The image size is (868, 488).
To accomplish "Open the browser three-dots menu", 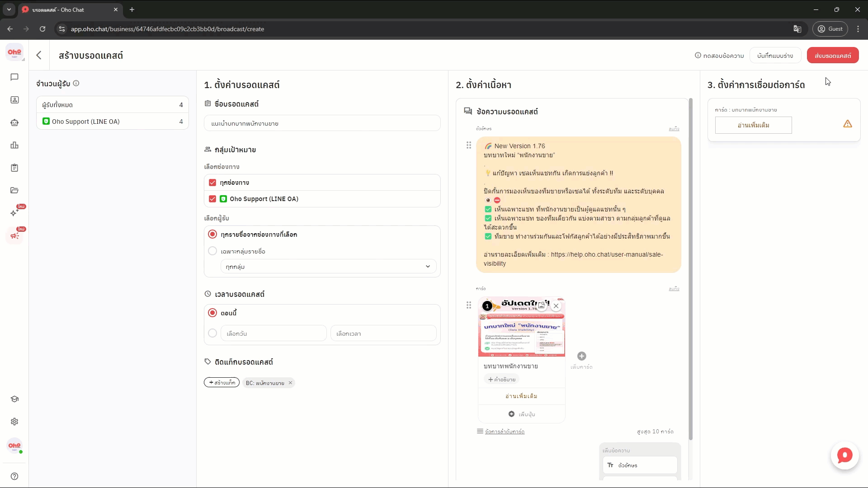I will tap(858, 29).
